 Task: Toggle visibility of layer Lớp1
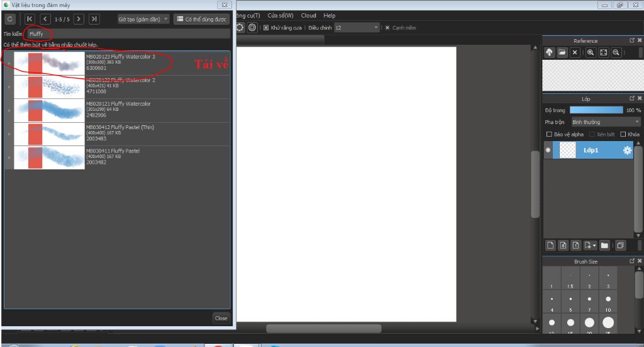548,150
